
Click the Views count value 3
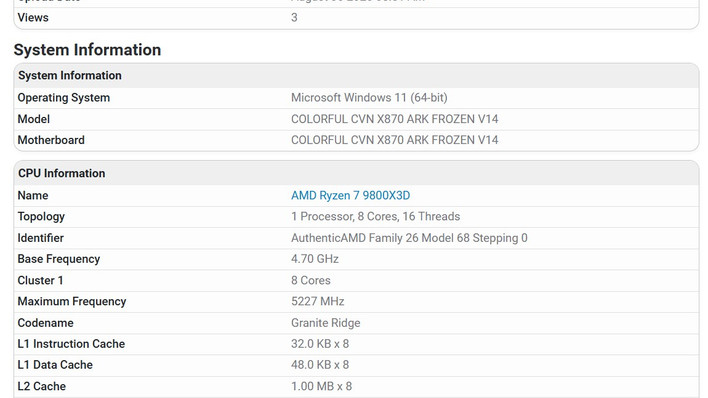coord(294,18)
